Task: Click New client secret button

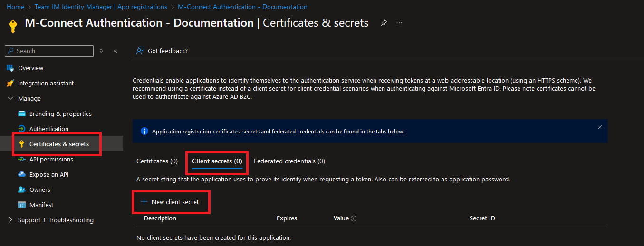Action: [x=170, y=202]
